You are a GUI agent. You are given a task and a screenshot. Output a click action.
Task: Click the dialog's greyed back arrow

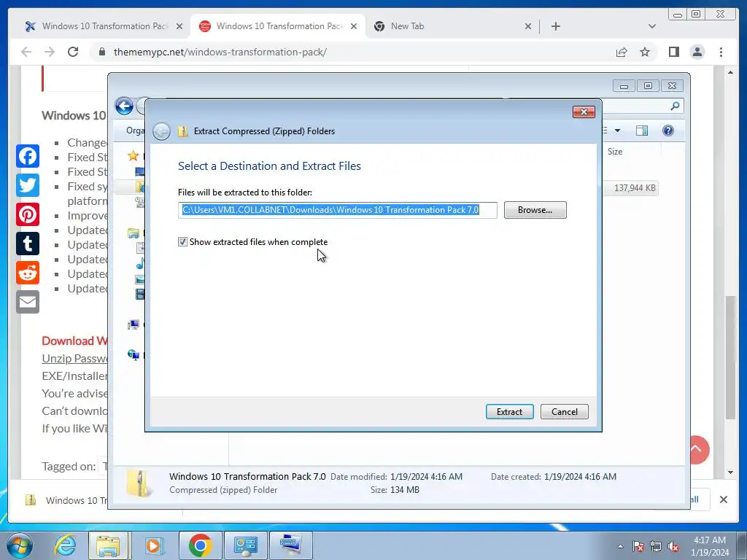click(x=161, y=131)
